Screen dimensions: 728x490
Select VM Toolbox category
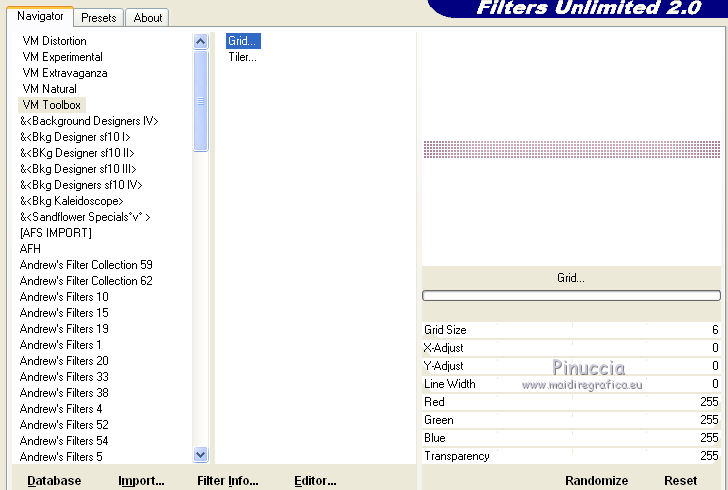(52, 105)
